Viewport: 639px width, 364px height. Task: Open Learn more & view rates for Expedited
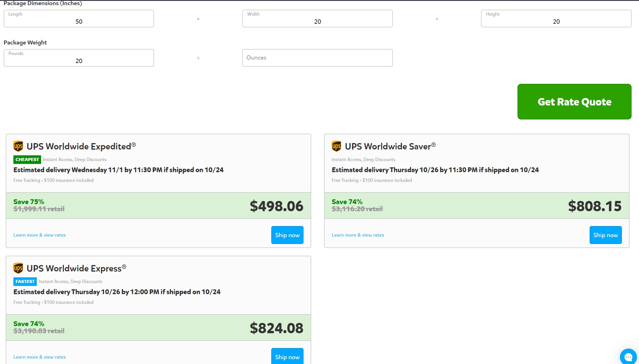[x=40, y=235]
